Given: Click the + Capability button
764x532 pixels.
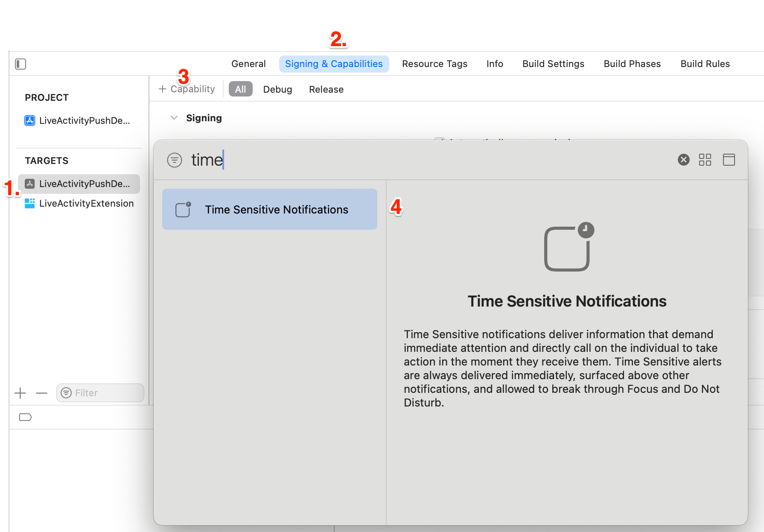Looking at the screenshot, I should point(187,89).
